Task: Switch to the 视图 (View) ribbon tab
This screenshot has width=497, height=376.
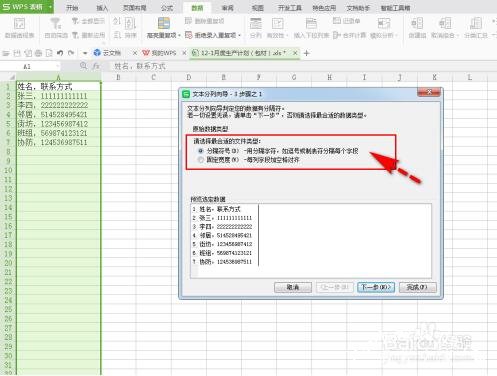Action: click(258, 8)
